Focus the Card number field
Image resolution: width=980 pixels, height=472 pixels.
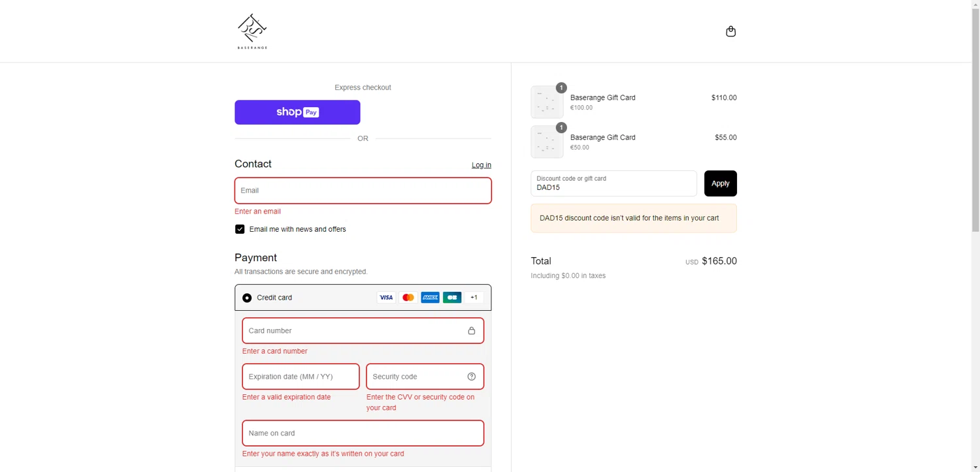tap(363, 330)
